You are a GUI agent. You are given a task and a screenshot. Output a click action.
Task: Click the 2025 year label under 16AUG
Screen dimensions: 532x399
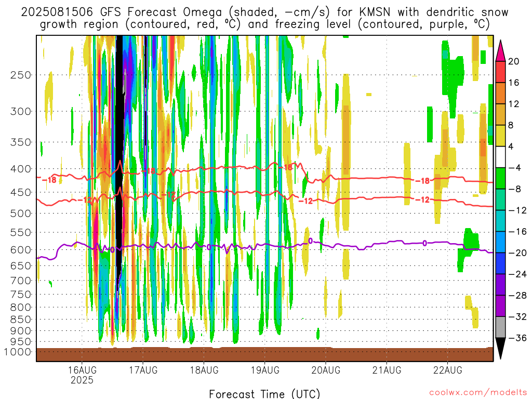click(82, 380)
